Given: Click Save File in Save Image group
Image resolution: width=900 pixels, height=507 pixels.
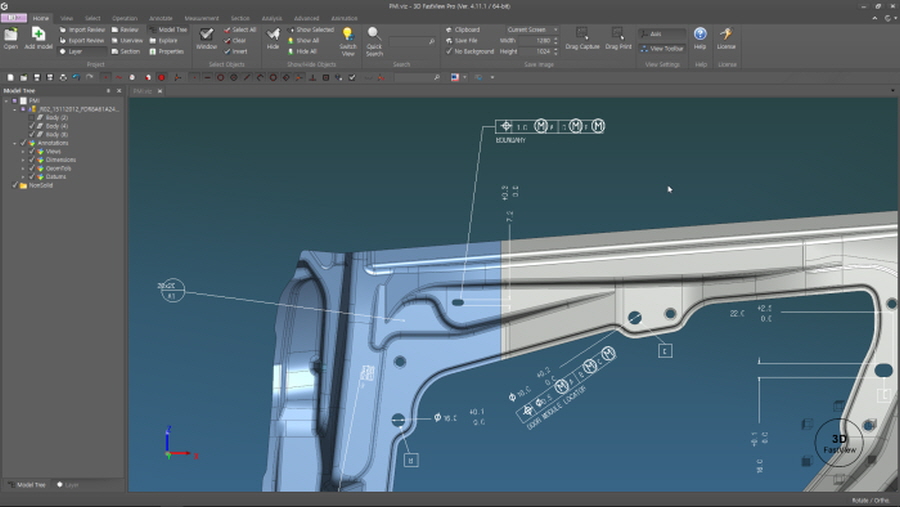Looking at the screenshot, I should 461,41.
